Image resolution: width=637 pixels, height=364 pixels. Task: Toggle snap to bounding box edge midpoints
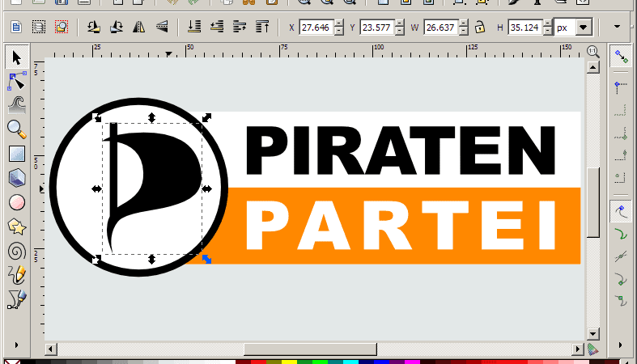pos(621,154)
